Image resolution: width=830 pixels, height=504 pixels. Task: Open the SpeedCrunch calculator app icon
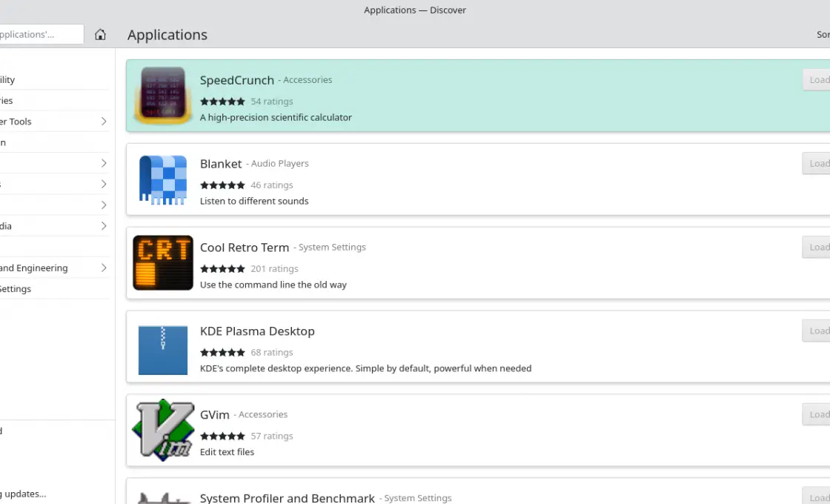(163, 96)
